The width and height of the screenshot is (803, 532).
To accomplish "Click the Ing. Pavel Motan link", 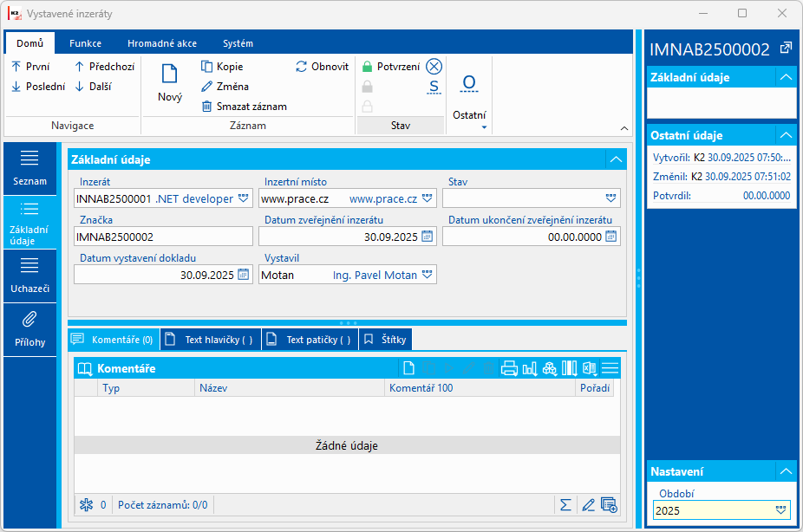I will pyautogui.click(x=375, y=275).
